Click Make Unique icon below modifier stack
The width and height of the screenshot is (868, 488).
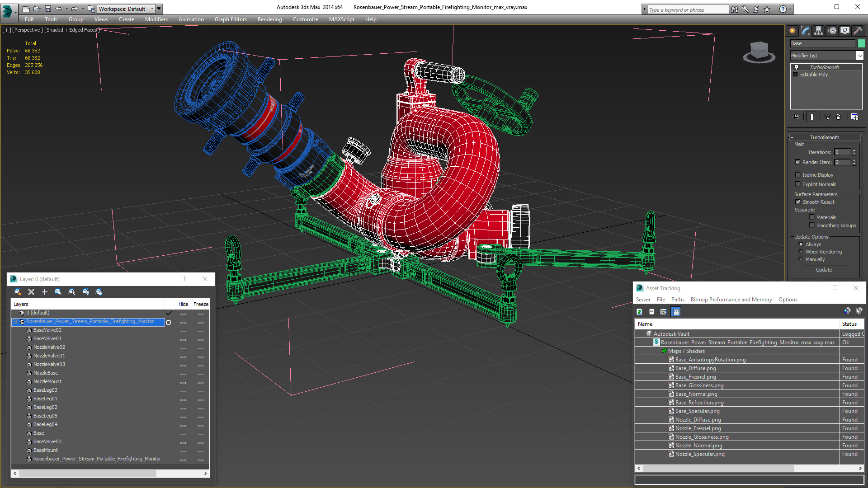click(828, 117)
